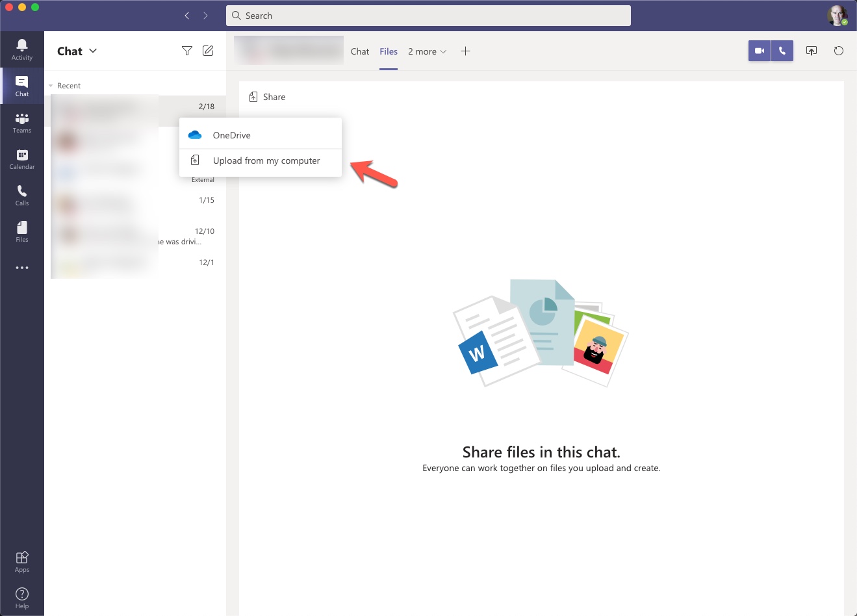View more options via the ellipsis icon

[22, 267]
